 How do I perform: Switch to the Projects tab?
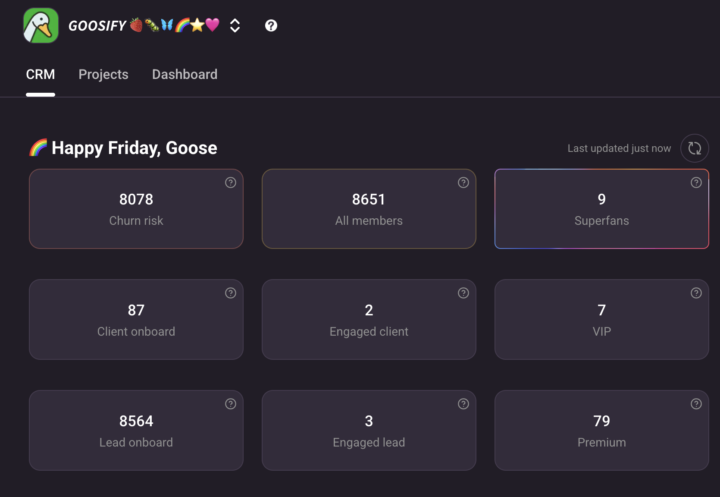tap(103, 74)
